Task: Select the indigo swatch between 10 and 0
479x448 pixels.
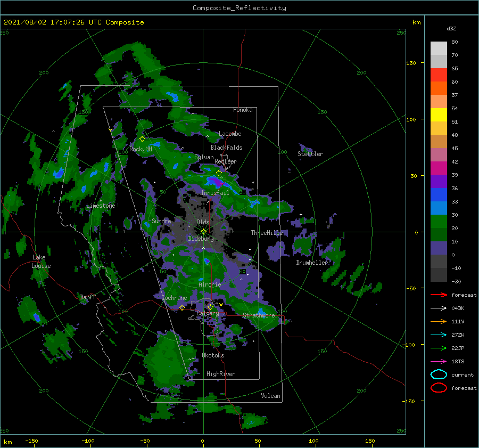Action: click(x=439, y=248)
